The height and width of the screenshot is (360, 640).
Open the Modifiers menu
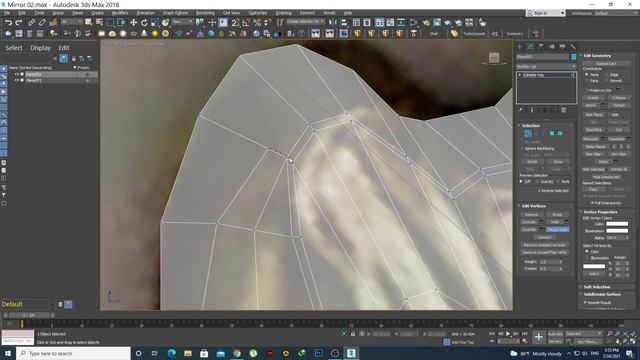[120, 13]
